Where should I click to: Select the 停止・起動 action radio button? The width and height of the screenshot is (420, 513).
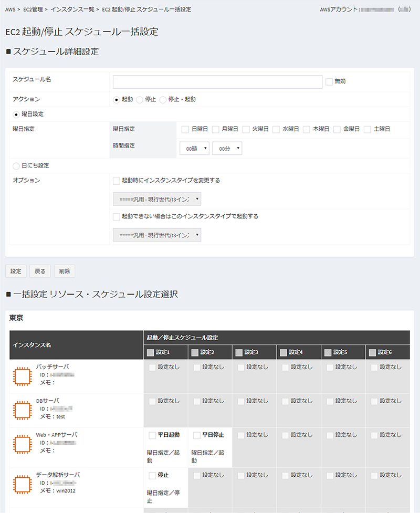coord(163,99)
